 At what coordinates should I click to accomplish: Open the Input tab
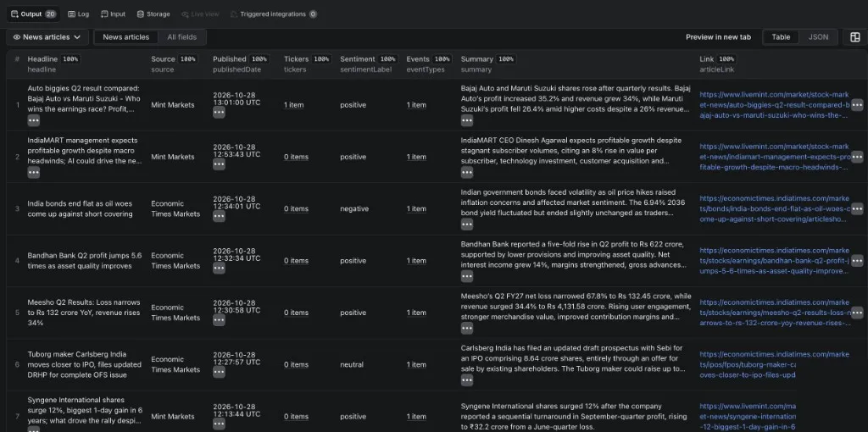tap(113, 14)
